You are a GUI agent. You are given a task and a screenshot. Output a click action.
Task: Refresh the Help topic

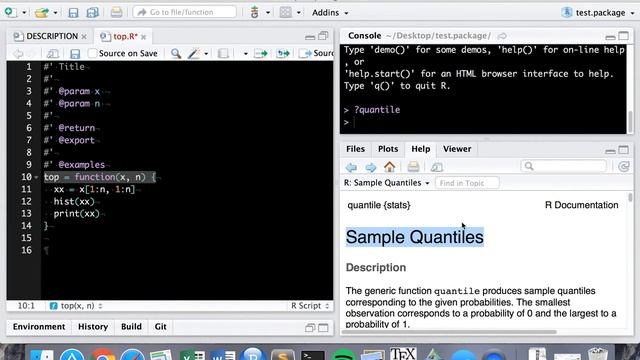tap(624, 167)
